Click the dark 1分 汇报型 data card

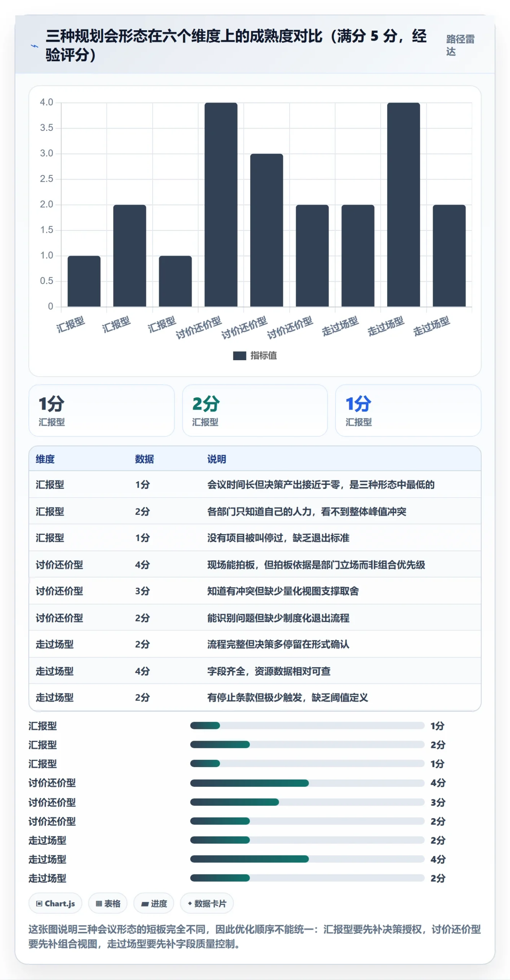coord(102,410)
